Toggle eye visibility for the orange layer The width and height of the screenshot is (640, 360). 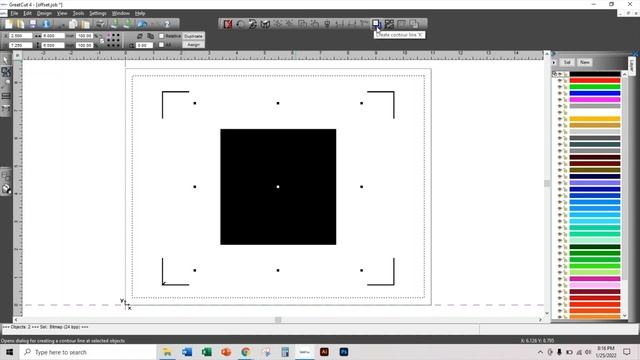(x=560, y=119)
